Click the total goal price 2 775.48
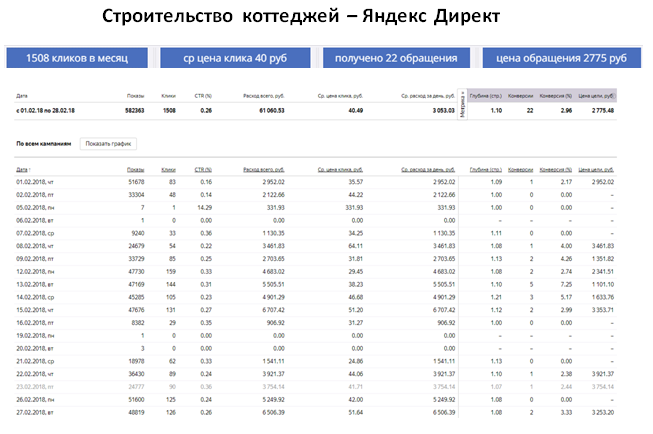Screen dimensions: 653x434 [603, 110]
